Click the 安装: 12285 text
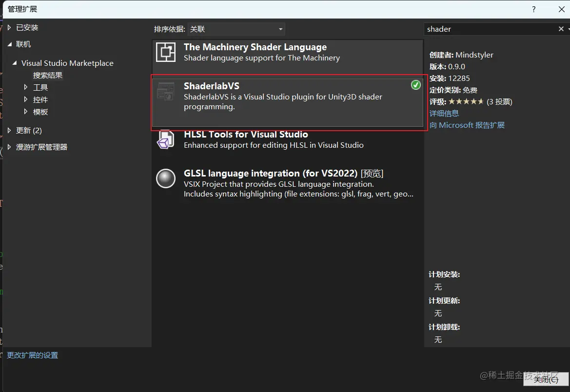Image resolution: width=570 pixels, height=392 pixels. [449, 78]
